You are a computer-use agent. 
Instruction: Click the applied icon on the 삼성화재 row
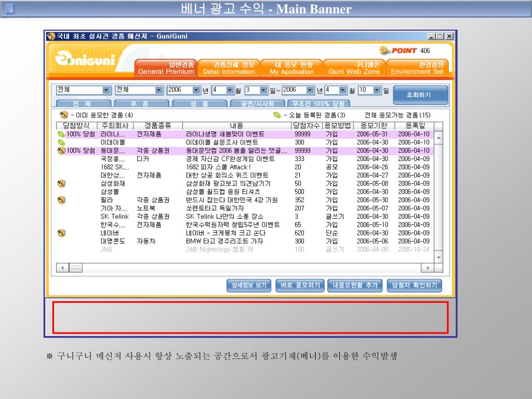coord(61,183)
